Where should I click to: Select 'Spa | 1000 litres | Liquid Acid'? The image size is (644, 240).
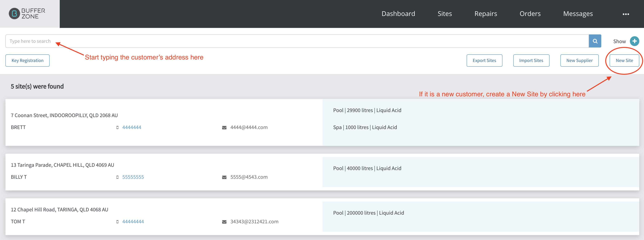click(365, 127)
